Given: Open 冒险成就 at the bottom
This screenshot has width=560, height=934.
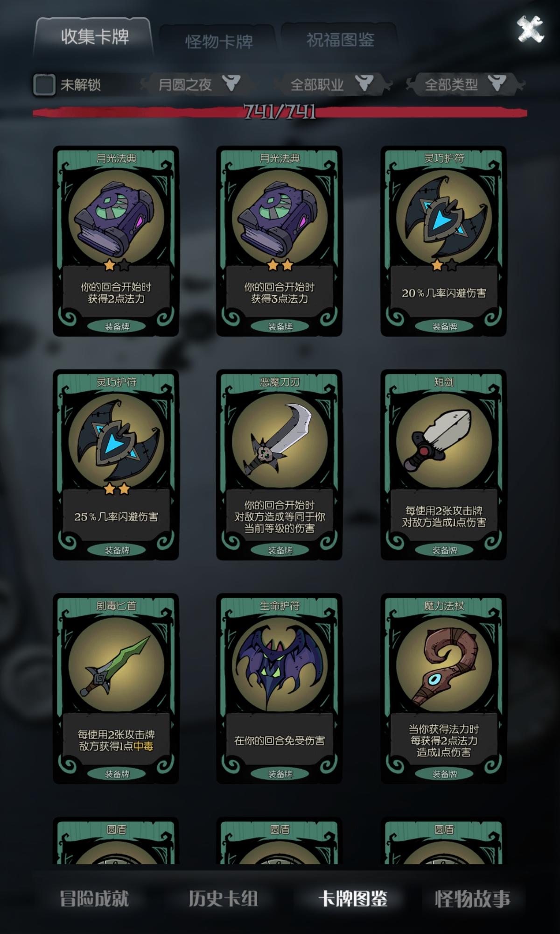Looking at the screenshot, I should [x=94, y=899].
